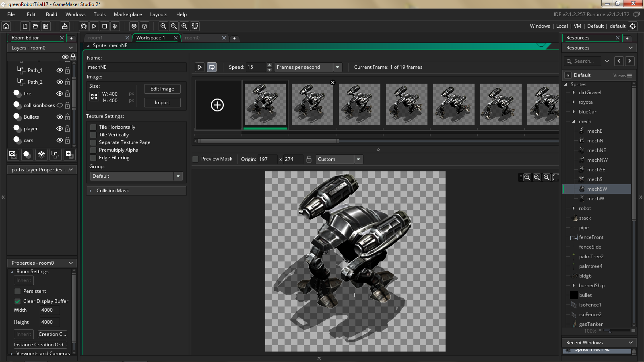Viewport: 644px width, 362px height.
Task: Click the Save project disk icon
Action: (46, 26)
